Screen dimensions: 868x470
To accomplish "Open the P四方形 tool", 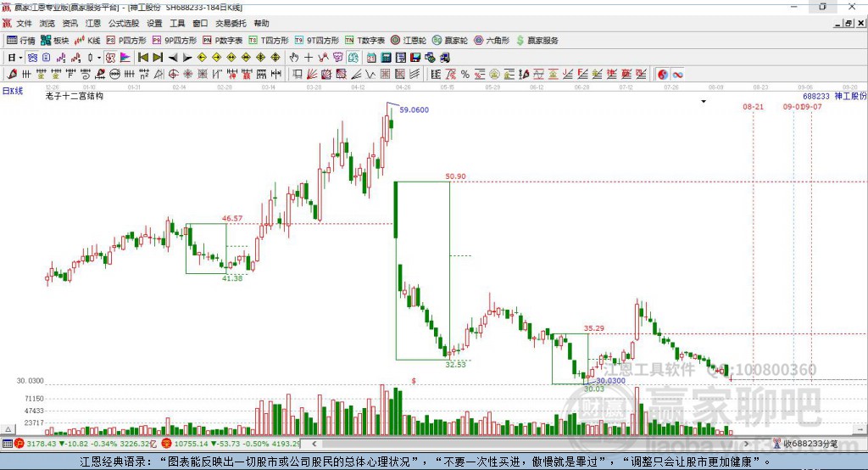I will pos(126,41).
